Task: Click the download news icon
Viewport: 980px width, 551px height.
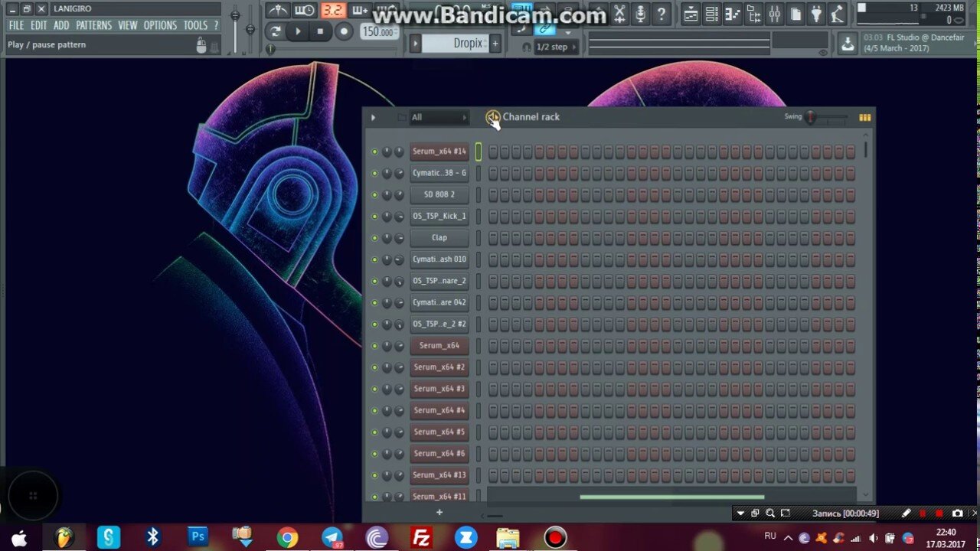Action: pos(847,44)
